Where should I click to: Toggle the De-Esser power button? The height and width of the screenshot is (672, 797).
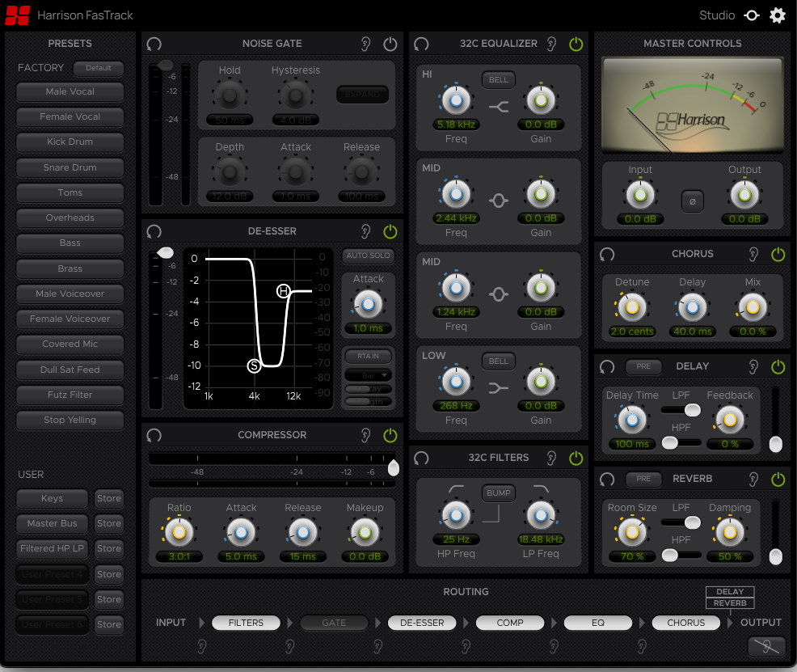tap(390, 232)
